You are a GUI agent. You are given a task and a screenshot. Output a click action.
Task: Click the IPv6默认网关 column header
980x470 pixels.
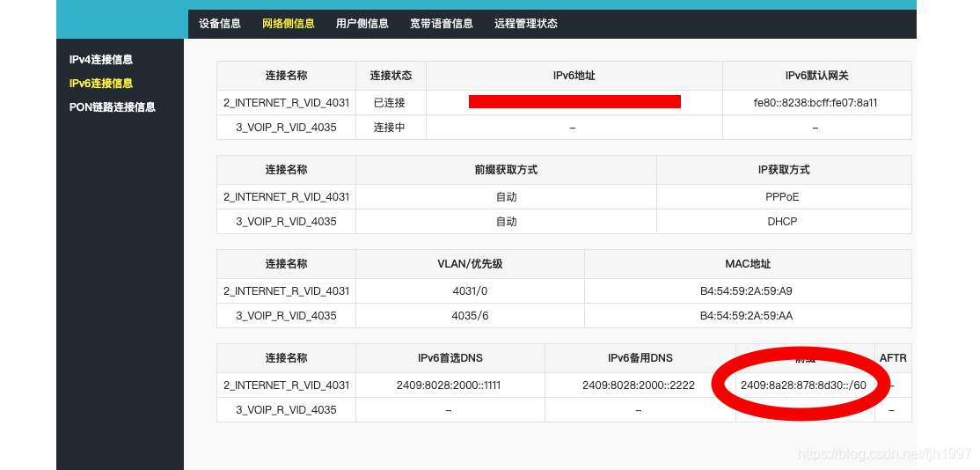coord(816,76)
